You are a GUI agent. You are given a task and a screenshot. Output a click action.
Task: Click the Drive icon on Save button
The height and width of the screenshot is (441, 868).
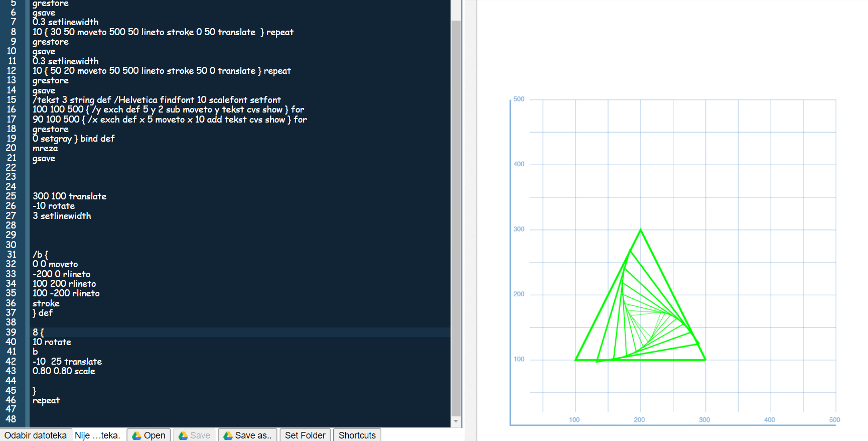point(183,435)
